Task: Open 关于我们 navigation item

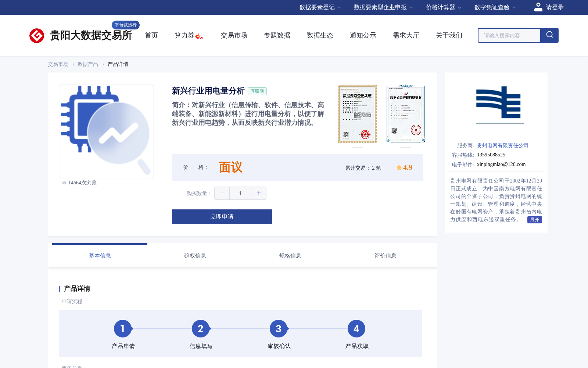Action: 449,35
